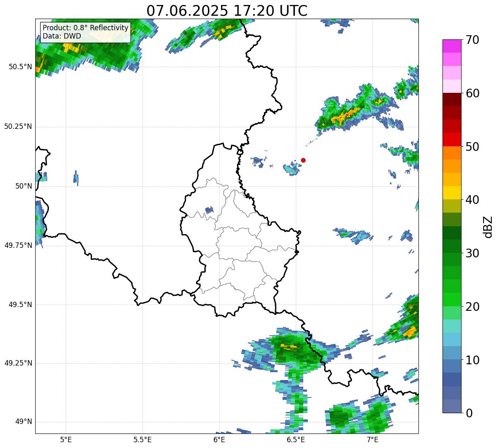Click the dBZ colorbar axis label

[x=488, y=227]
